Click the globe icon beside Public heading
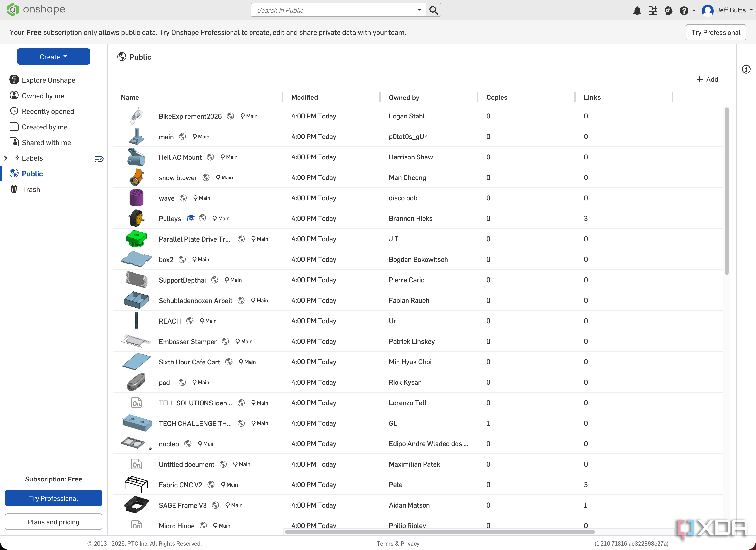 (122, 57)
